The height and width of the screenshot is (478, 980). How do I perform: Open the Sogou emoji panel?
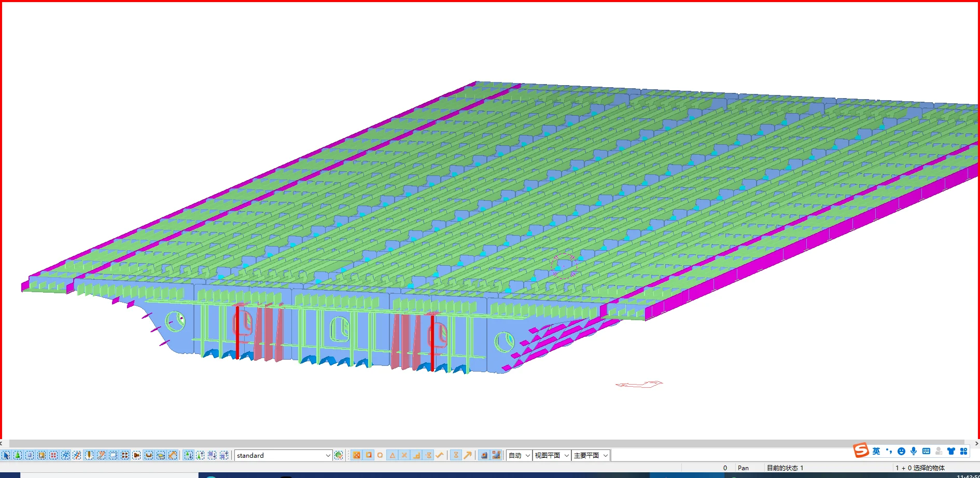coord(901,451)
